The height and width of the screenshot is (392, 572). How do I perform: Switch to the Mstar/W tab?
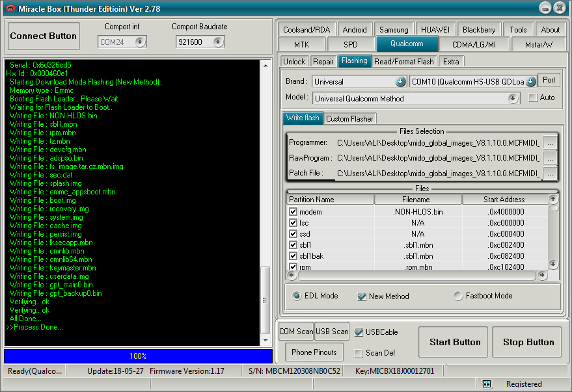pyautogui.click(x=539, y=44)
